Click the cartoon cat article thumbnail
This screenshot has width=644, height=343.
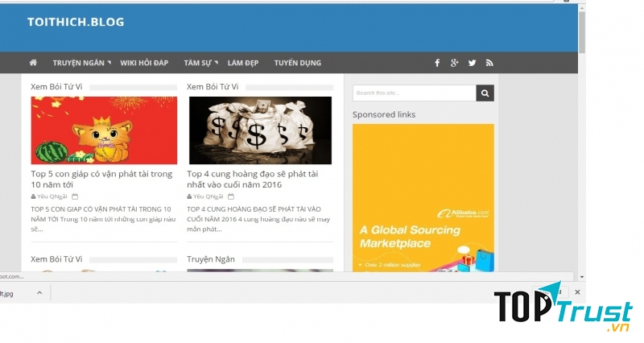click(x=104, y=130)
